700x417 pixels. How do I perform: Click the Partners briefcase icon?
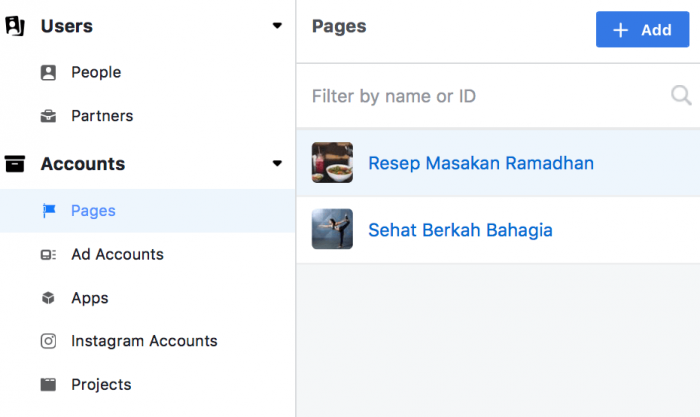[x=48, y=116]
